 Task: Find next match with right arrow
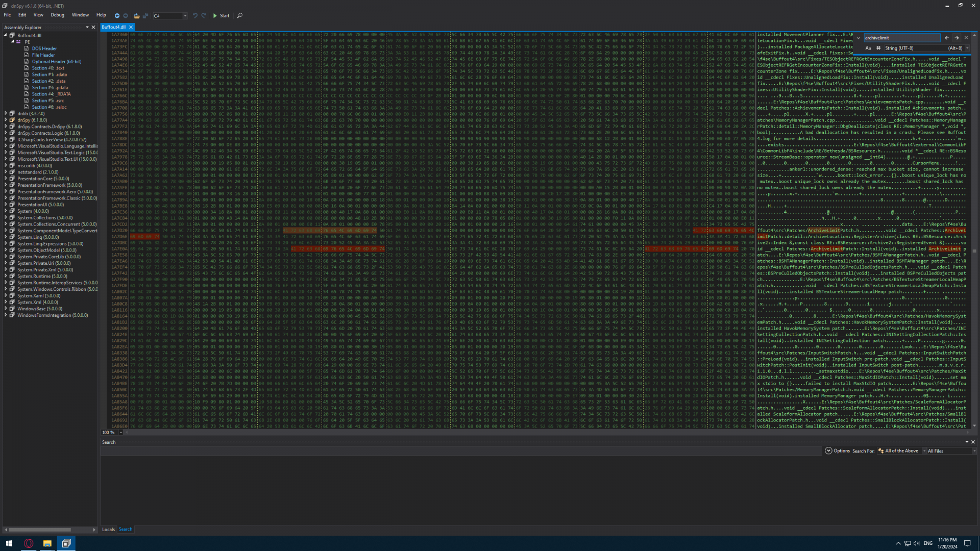pyautogui.click(x=957, y=38)
